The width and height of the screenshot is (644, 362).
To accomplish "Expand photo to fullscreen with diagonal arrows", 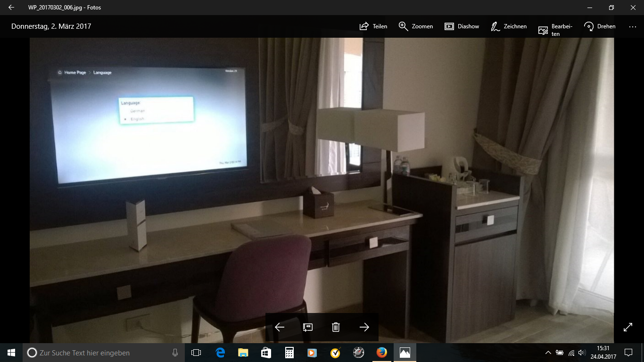I will (x=628, y=327).
